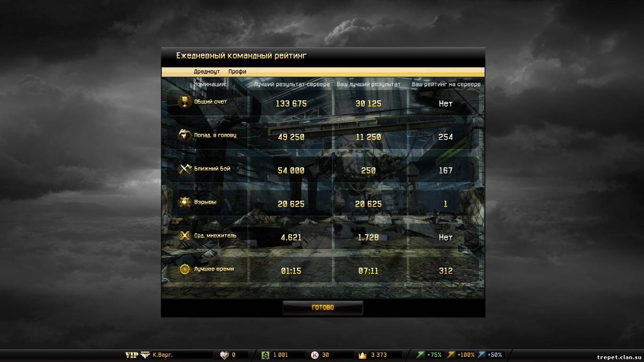Click the VIP badge in bottom bar
This screenshot has width=644, height=362.
point(132,355)
